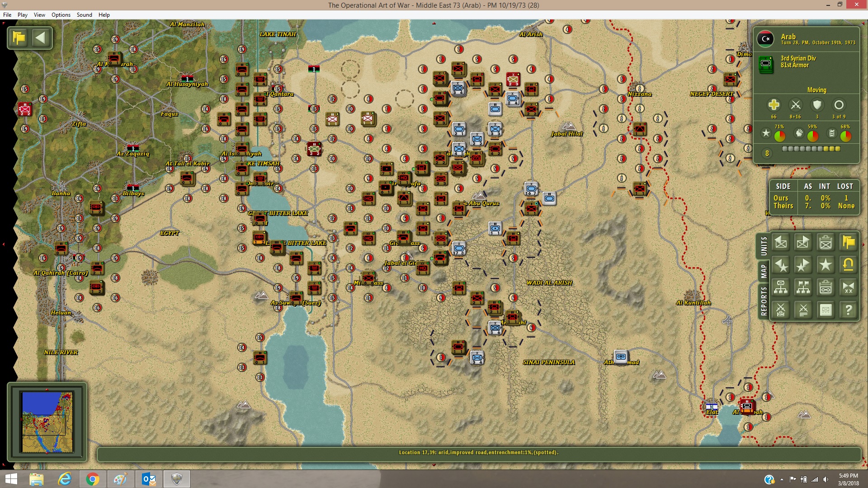The image size is (868, 488).
Task: Click the star proficiency icon in unit panel
Action: click(x=765, y=133)
